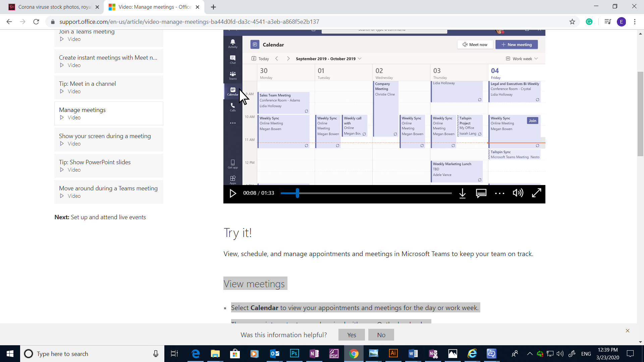Go to previous week arrow
Screen dimensions: 644x362
(277, 59)
